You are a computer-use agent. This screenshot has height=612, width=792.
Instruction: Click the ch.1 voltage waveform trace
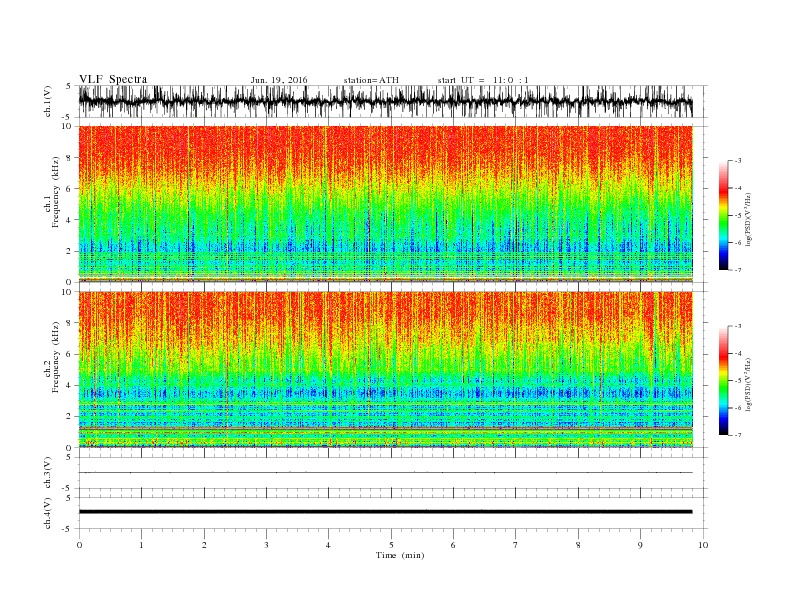coord(386,101)
